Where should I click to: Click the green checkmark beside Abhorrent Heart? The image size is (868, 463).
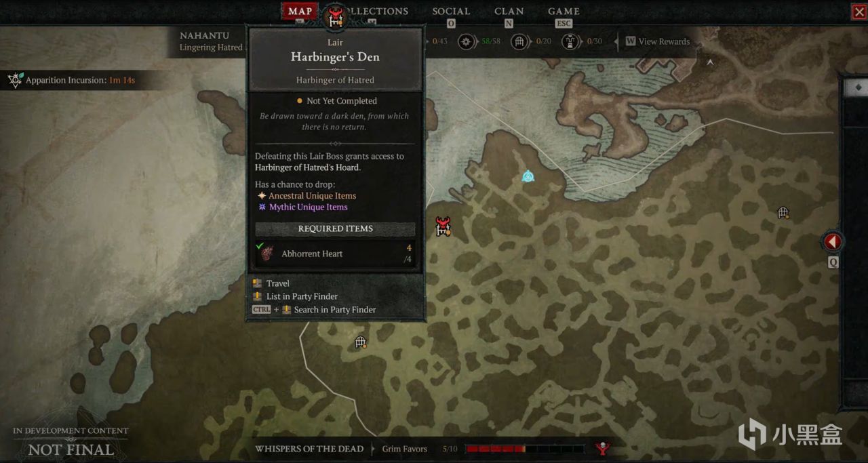[260, 245]
